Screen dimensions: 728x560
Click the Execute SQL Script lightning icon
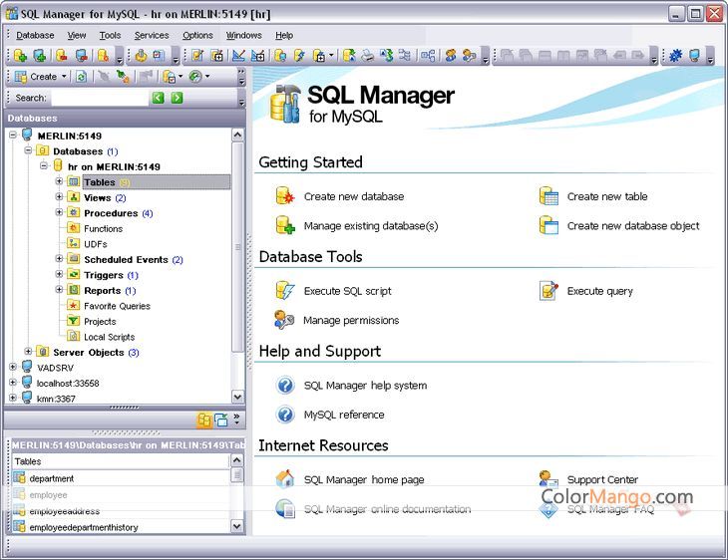click(x=299, y=56)
